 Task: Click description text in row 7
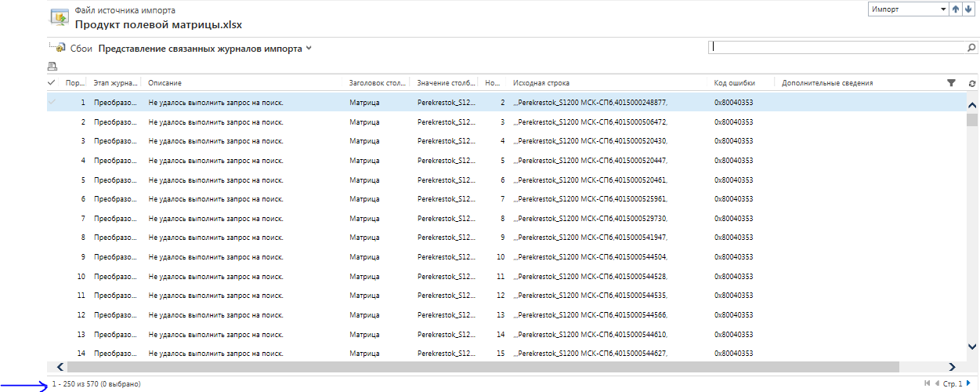pyautogui.click(x=215, y=218)
